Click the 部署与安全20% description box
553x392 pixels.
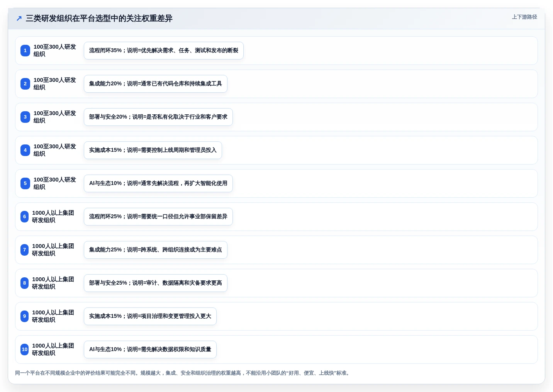tap(158, 117)
